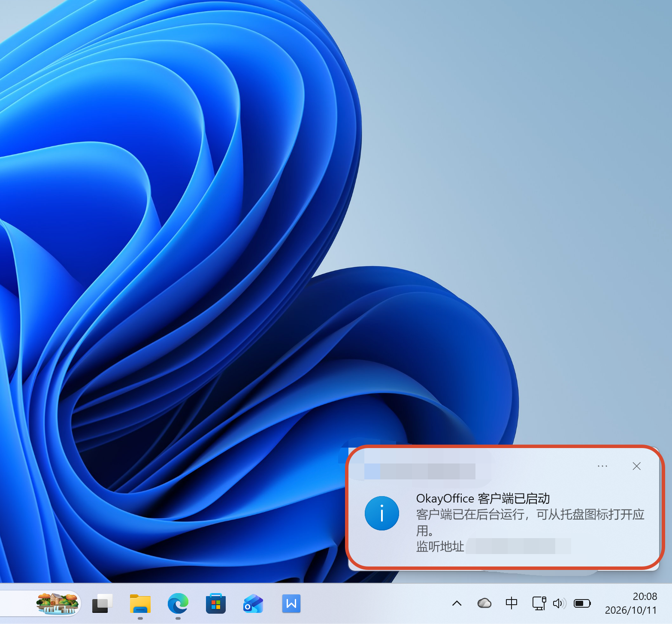This screenshot has width=672, height=624.
Task: Open the Microsoft Store taskbar icon
Action: coord(216,603)
